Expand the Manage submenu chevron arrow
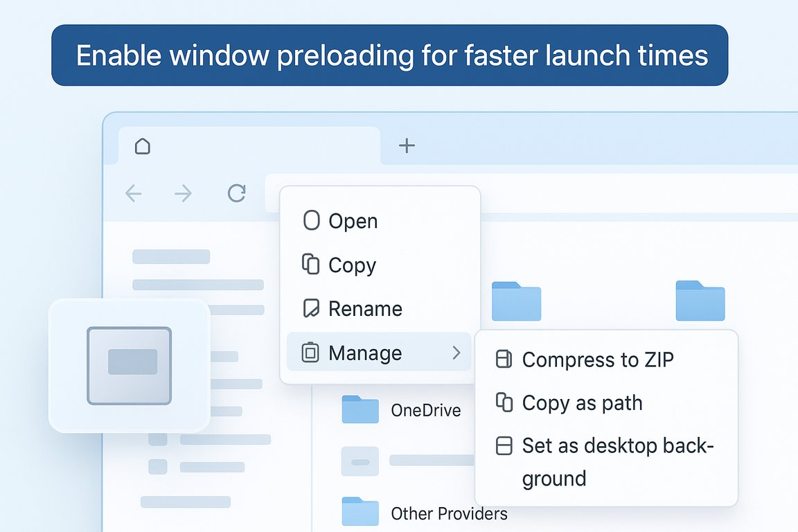 pos(456,353)
